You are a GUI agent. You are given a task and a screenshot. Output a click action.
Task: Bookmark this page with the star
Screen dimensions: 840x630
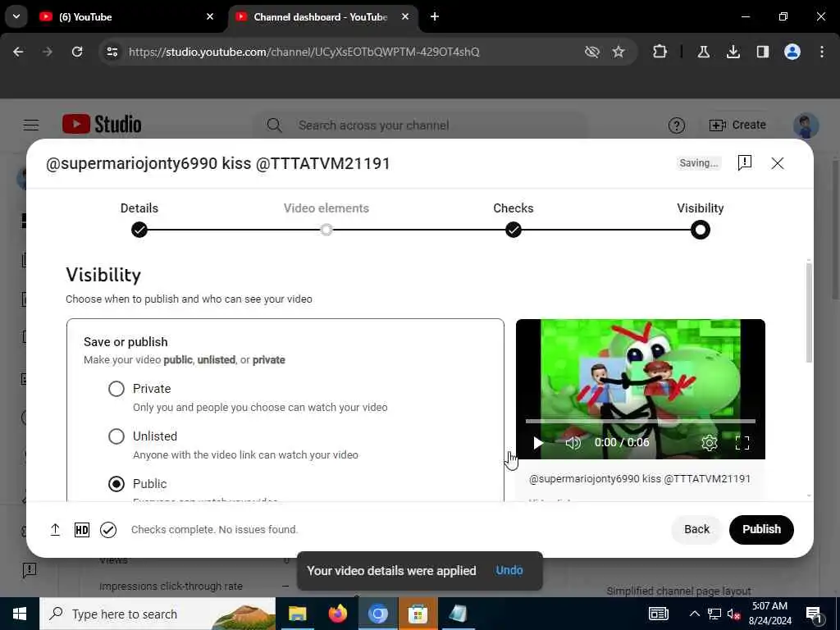(619, 52)
